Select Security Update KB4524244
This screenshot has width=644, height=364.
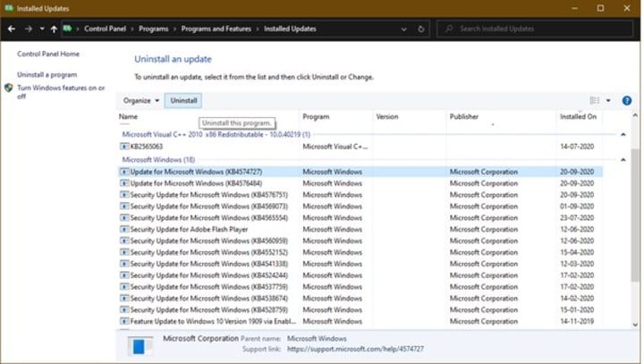tap(360, 275)
